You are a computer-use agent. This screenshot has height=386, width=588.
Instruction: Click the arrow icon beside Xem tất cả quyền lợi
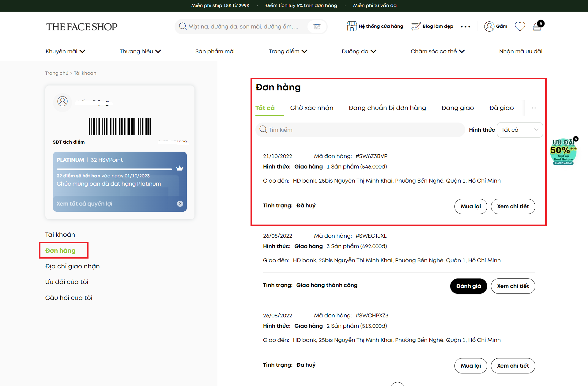tap(180, 204)
